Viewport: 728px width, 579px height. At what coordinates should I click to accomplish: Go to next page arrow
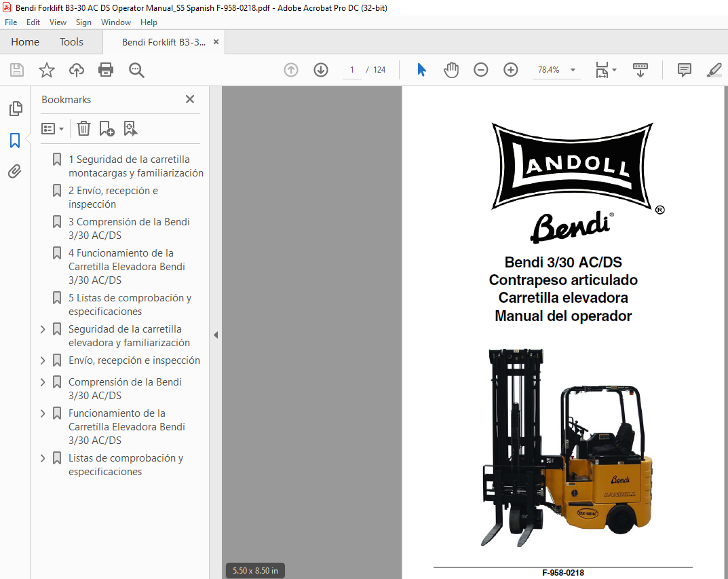[x=321, y=70]
